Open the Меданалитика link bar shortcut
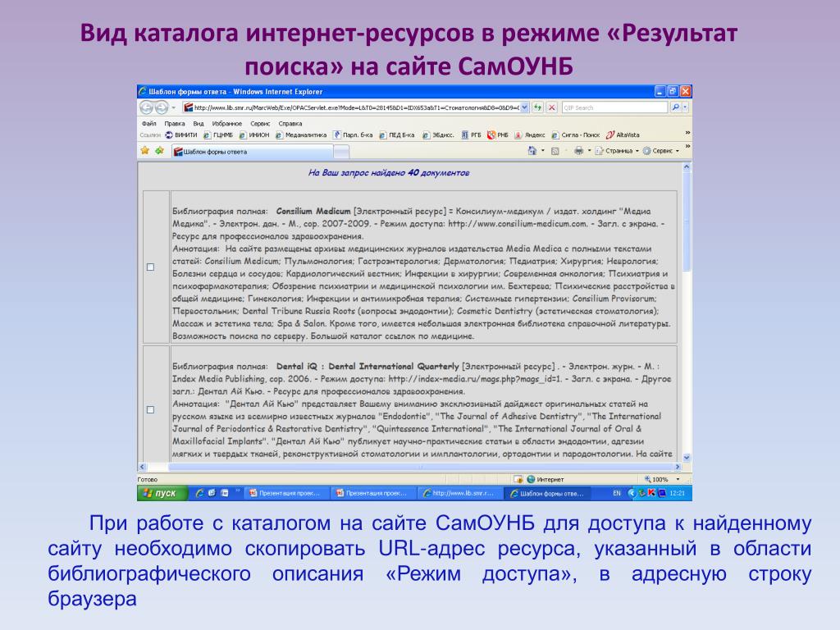 click(301, 135)
